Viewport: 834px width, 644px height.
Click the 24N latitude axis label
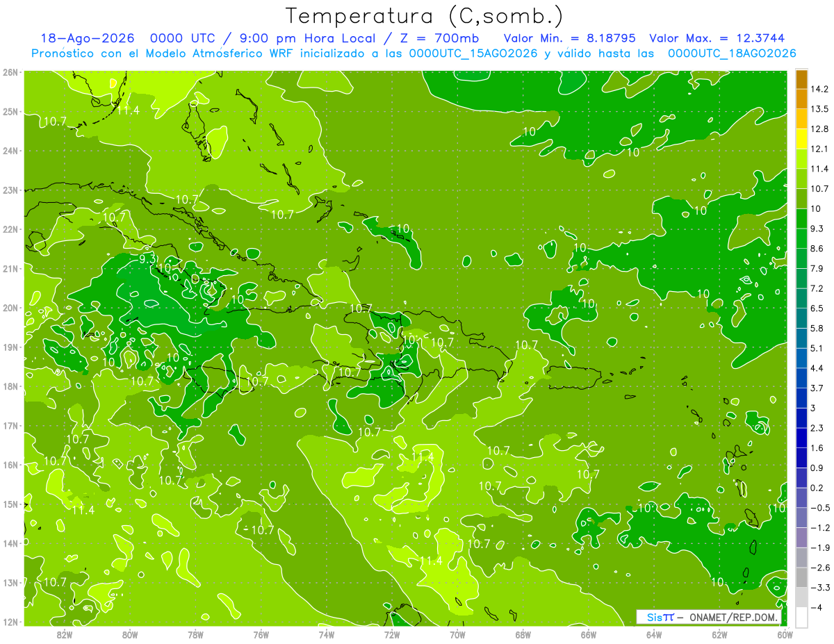10,151
